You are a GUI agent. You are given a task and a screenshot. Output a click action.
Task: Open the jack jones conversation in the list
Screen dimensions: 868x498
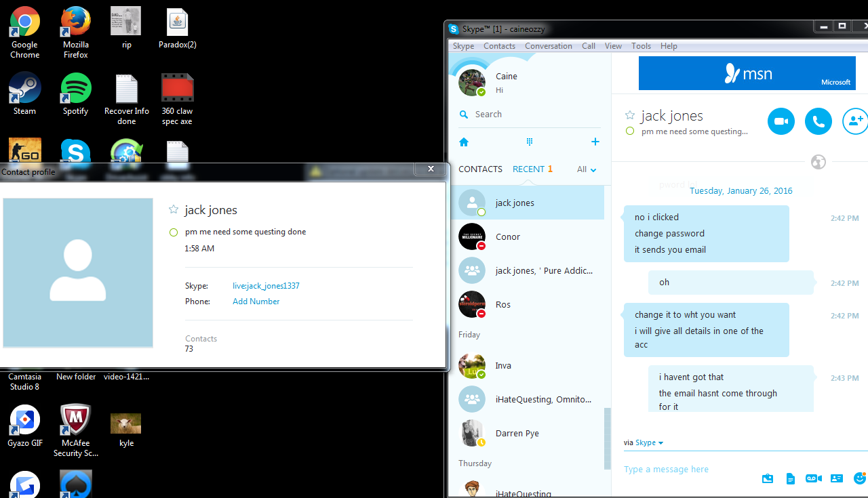pos(527,203)
